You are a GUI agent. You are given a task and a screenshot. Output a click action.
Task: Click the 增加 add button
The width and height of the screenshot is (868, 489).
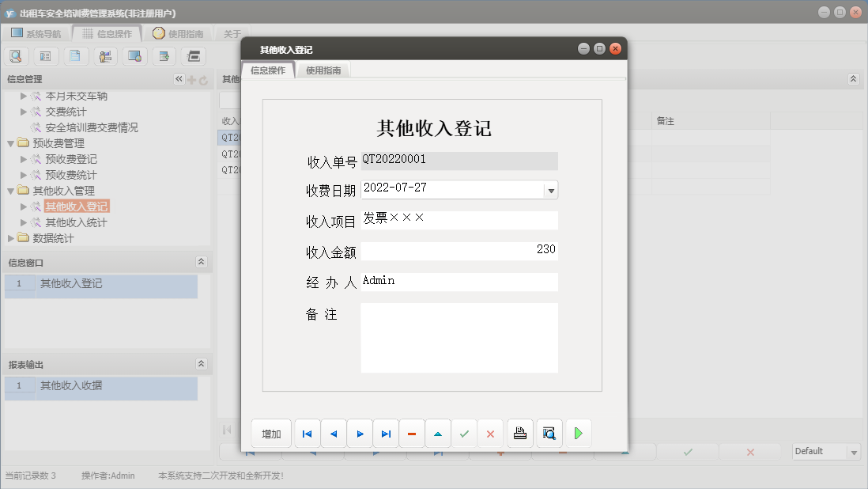click(x=271, y=433)
